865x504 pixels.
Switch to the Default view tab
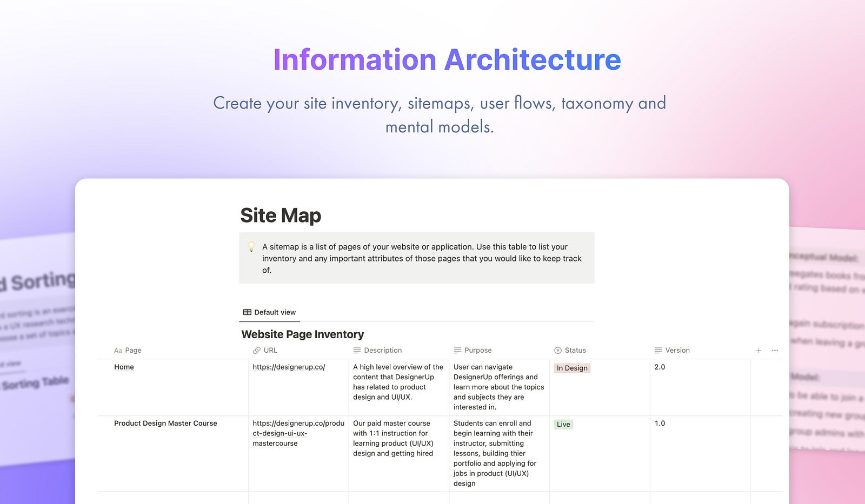269,312
